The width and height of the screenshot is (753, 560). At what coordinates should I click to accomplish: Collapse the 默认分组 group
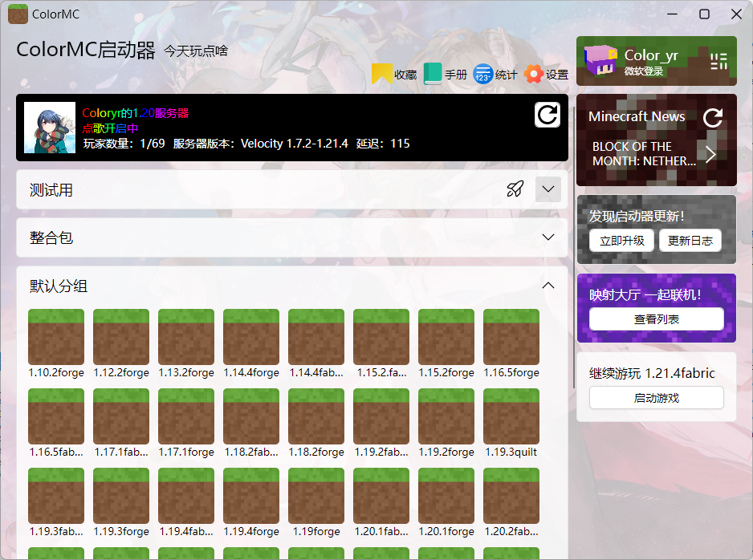548,286
